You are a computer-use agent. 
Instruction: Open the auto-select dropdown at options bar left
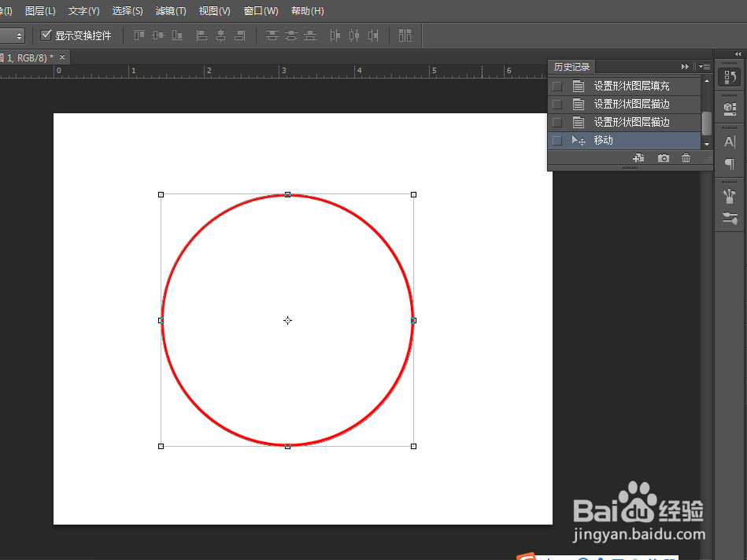(x=12, y=35)
